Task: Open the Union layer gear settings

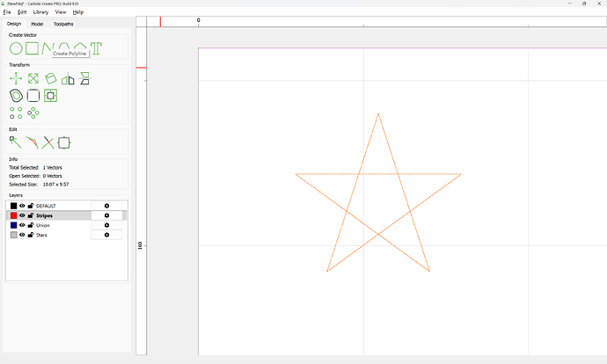Action: (106, 225)
